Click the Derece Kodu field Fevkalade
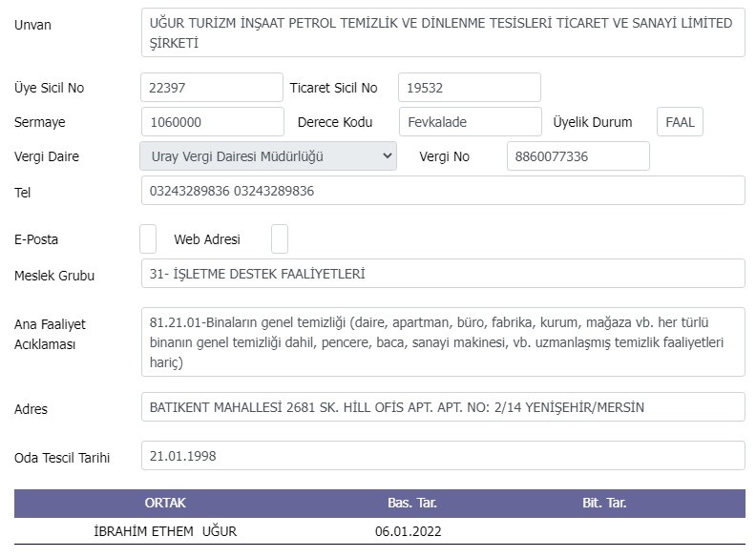The width and height of the screenshot is (756, 557). (470, 122)
